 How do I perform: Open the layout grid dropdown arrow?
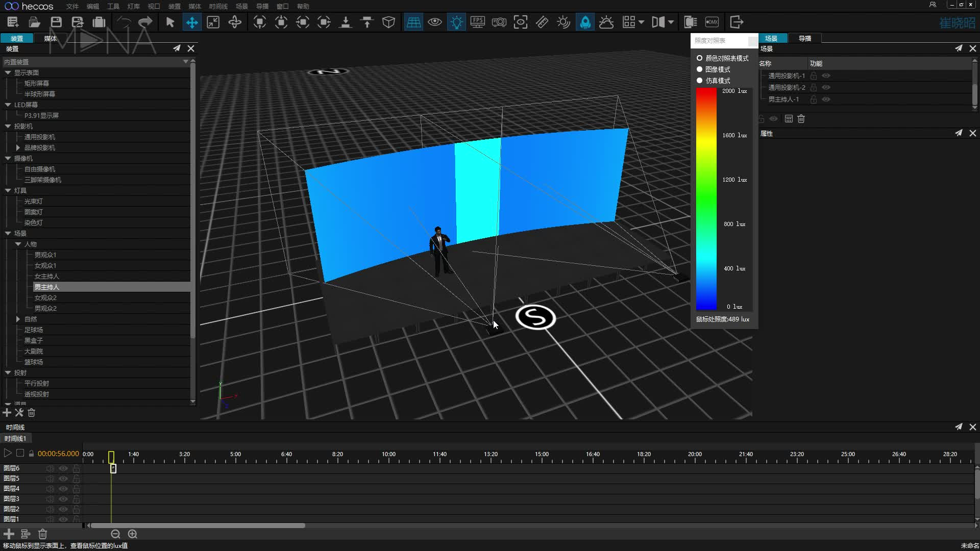tap(641, 22)
